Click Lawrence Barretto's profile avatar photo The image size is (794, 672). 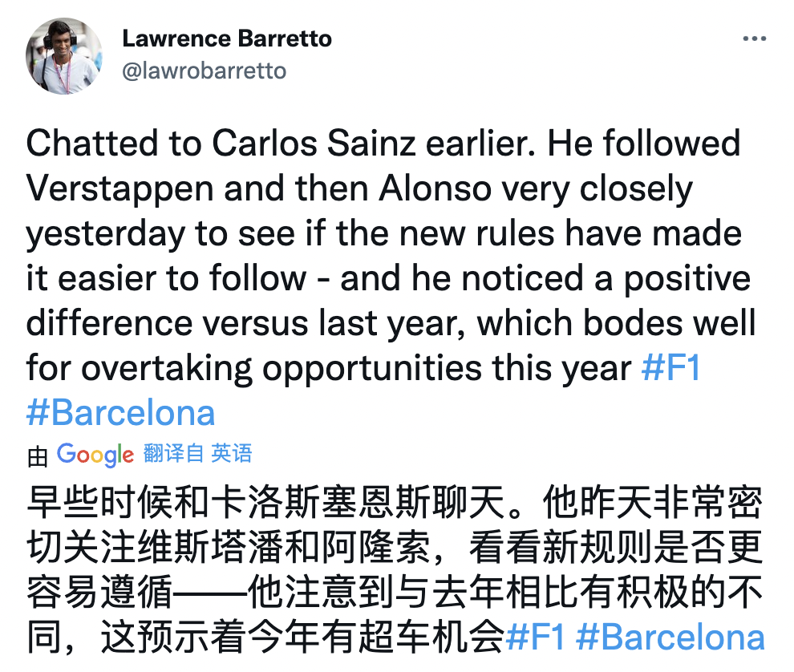64,55
